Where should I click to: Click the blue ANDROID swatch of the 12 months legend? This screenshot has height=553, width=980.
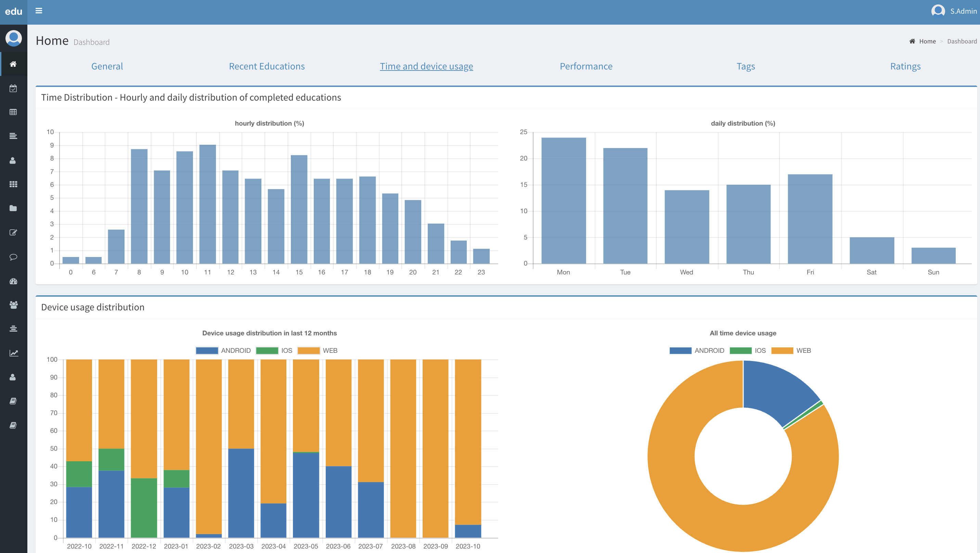point(207,350)
